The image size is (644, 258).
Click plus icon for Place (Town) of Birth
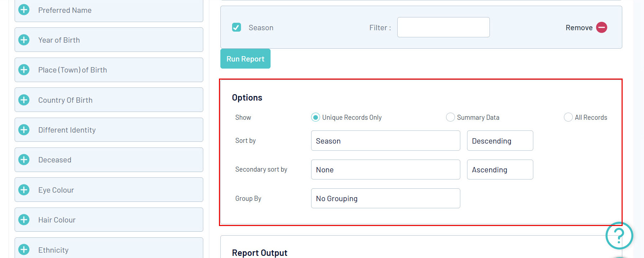coord(24,70)
